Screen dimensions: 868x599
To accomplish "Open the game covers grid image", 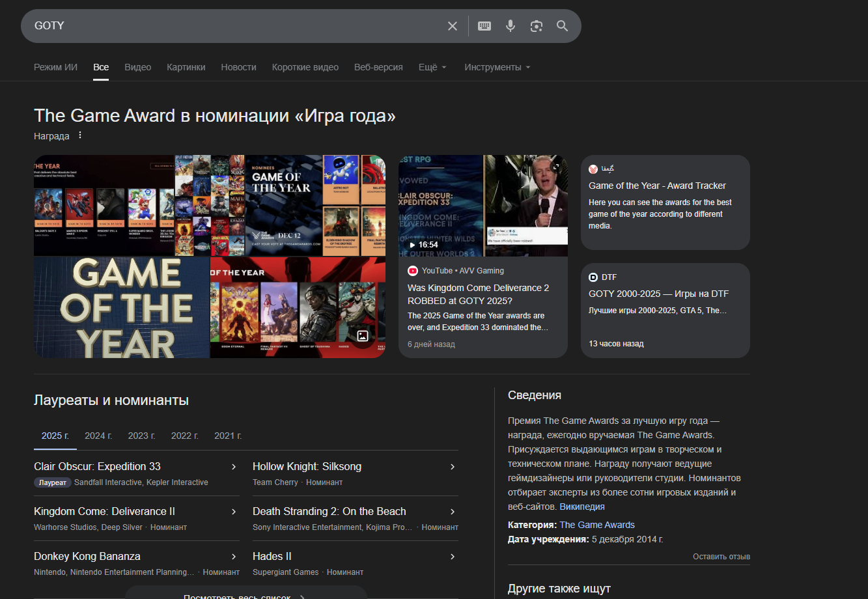I will click(210, 206).
